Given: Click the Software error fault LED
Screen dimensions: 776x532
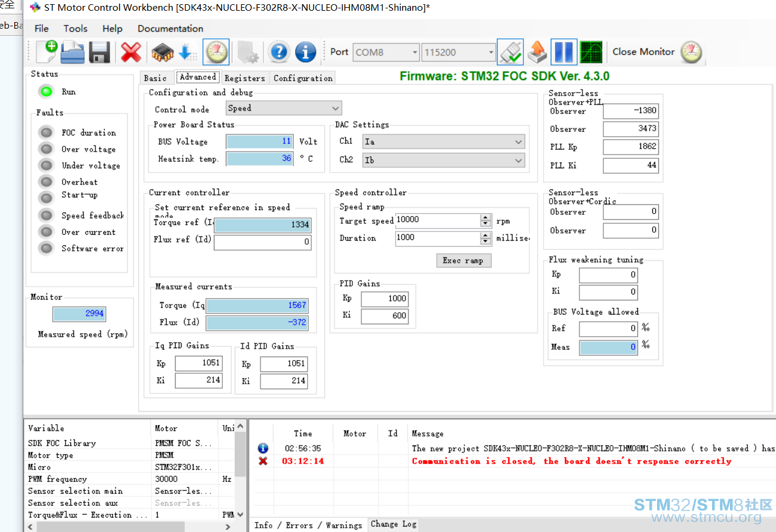Looking at the screenshot, I should point(46,248).
